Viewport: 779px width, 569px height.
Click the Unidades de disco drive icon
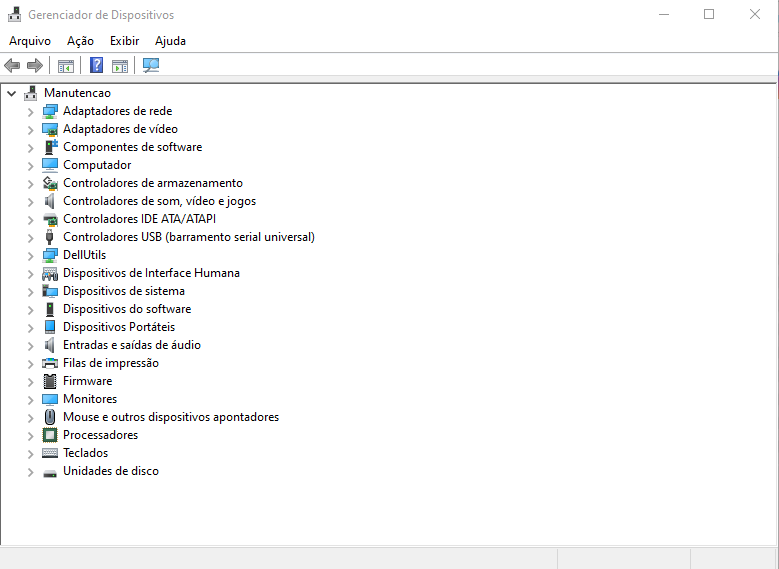[50, 472]
